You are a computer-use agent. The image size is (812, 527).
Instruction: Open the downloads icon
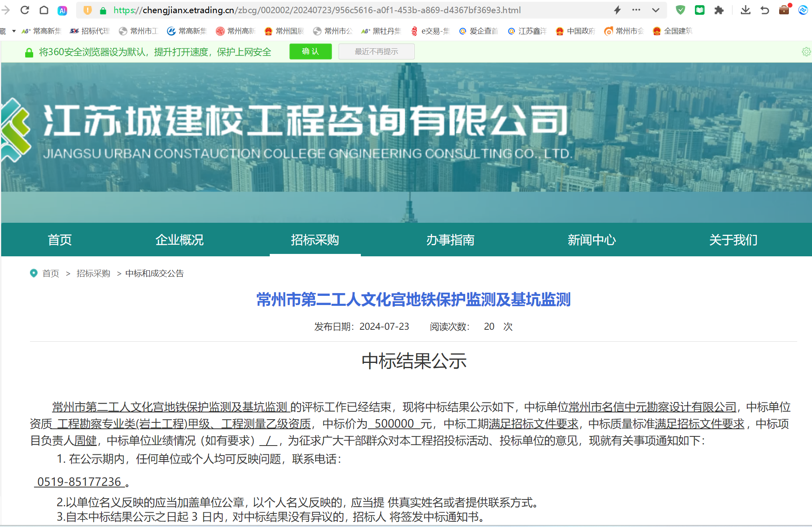coord(745,10)
